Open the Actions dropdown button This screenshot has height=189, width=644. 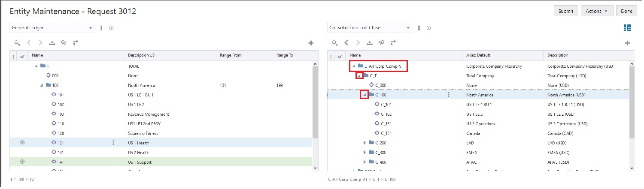[597, 12]
